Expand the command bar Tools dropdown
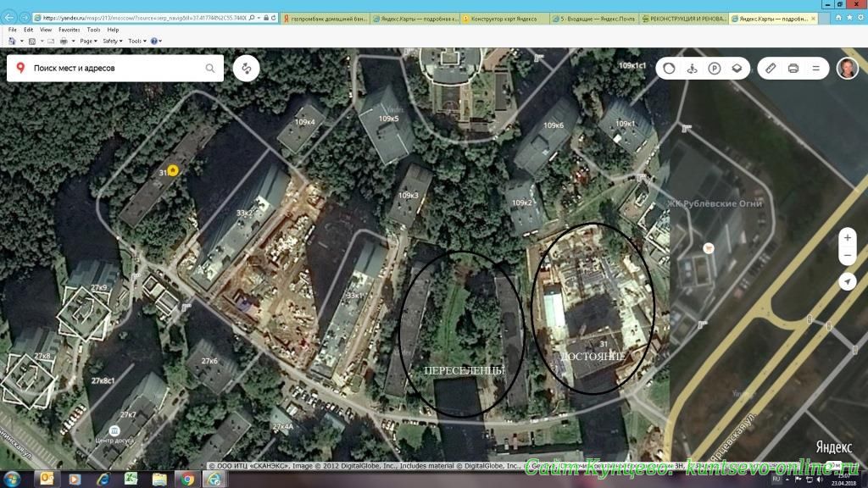The width and height of the screenshot is (868, 488). click(137, 41)
